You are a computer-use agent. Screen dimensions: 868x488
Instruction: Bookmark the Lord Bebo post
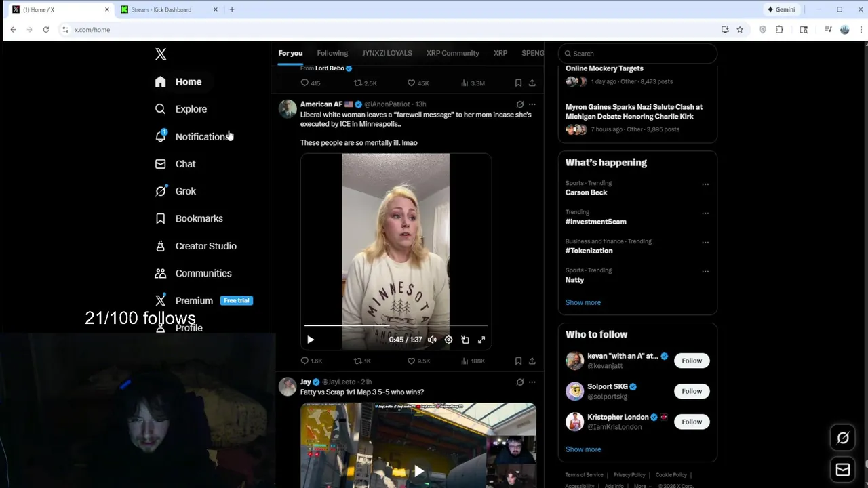click(518, 83)
